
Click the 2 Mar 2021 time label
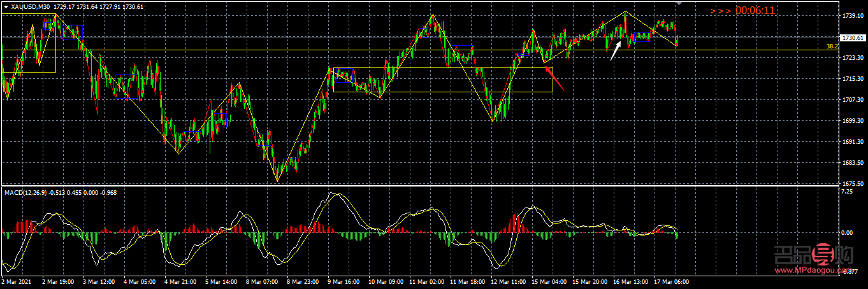click(x=17, y=281)
